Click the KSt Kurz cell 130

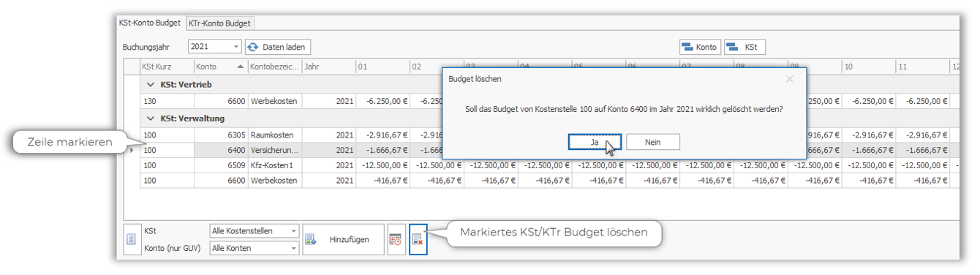click(166, 102)
